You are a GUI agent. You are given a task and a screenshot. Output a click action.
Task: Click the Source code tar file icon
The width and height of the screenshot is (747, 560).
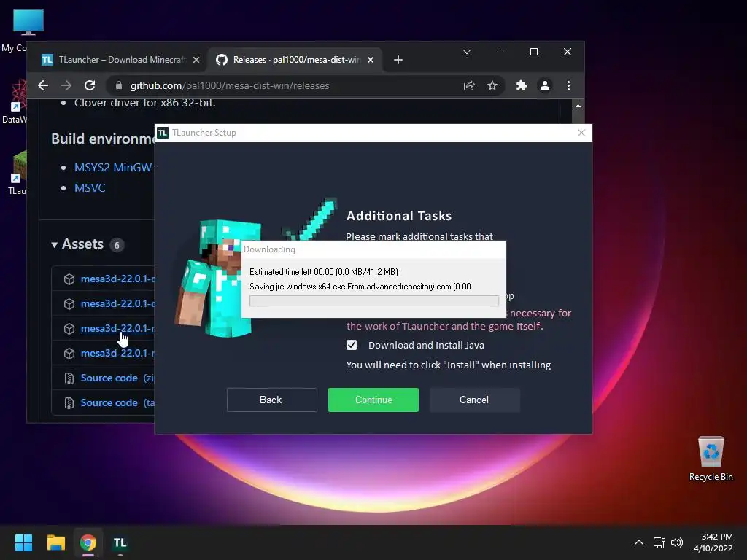pos(69,402)
